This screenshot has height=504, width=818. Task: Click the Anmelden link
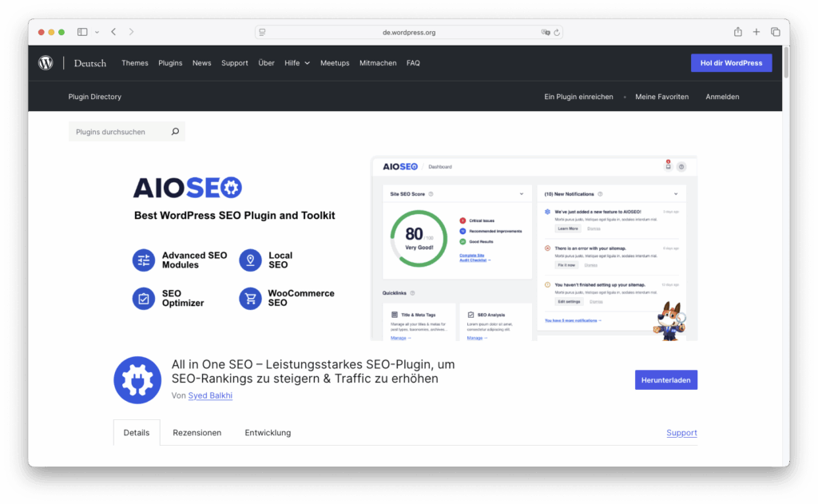click(722, 97)
